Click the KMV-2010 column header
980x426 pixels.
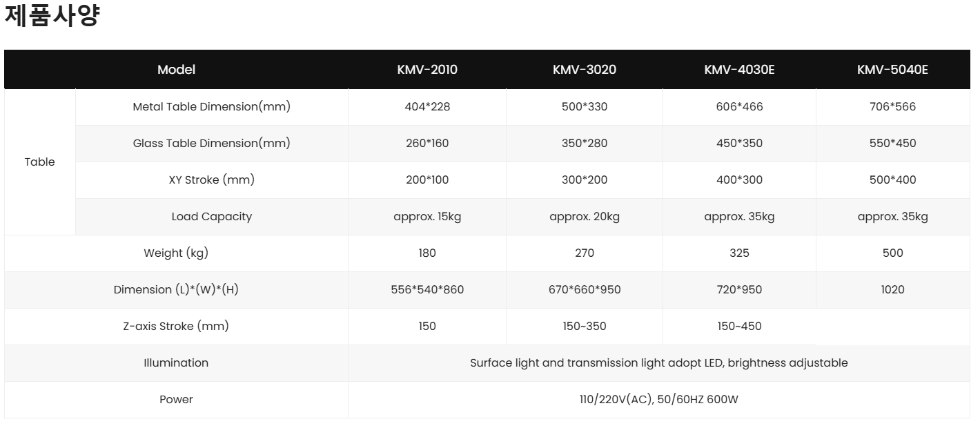pyautogui.click(x=427, y=70)
